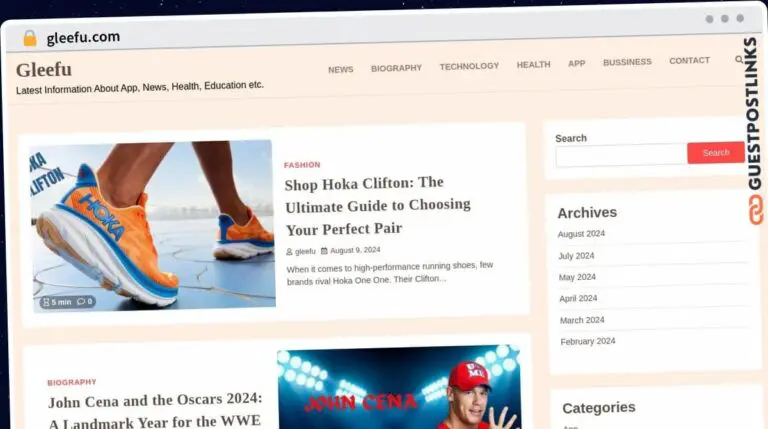768x429 pixels.
Task: Open the February 2024 archive
Action: click(x=588, y=341)
